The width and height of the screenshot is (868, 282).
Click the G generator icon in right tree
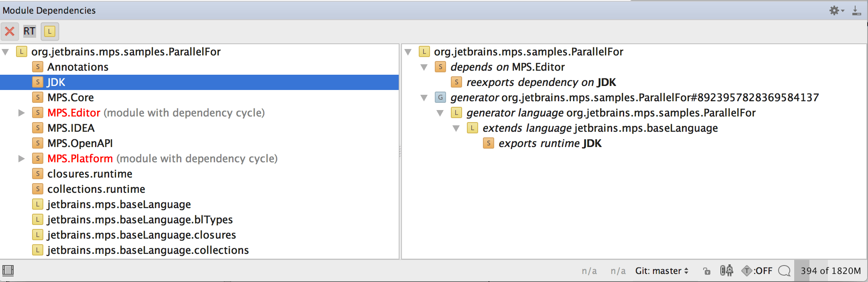pos(440,98)
